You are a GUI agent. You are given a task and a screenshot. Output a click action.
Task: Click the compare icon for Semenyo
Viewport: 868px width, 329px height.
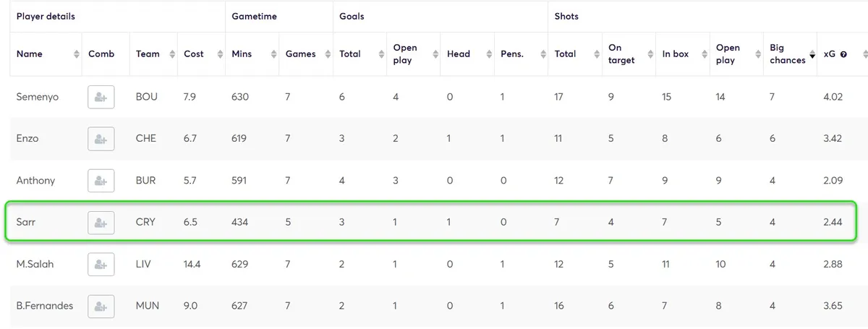pos(101,97)
